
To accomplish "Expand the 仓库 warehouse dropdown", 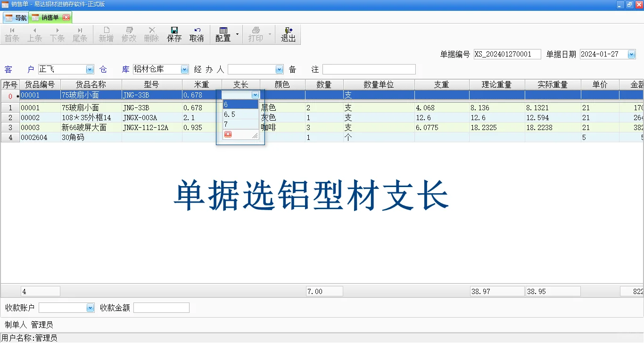I will coord(184,69).
